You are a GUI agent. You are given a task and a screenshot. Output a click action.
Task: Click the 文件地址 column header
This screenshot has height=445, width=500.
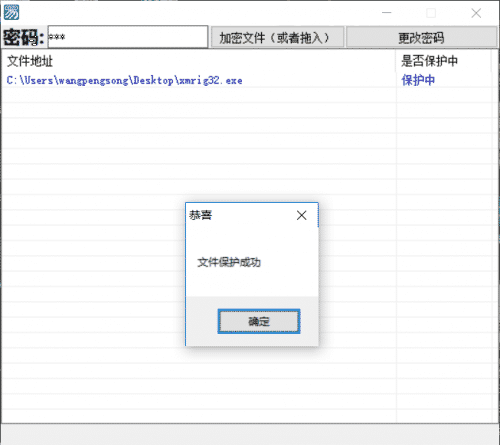[199, 61]
